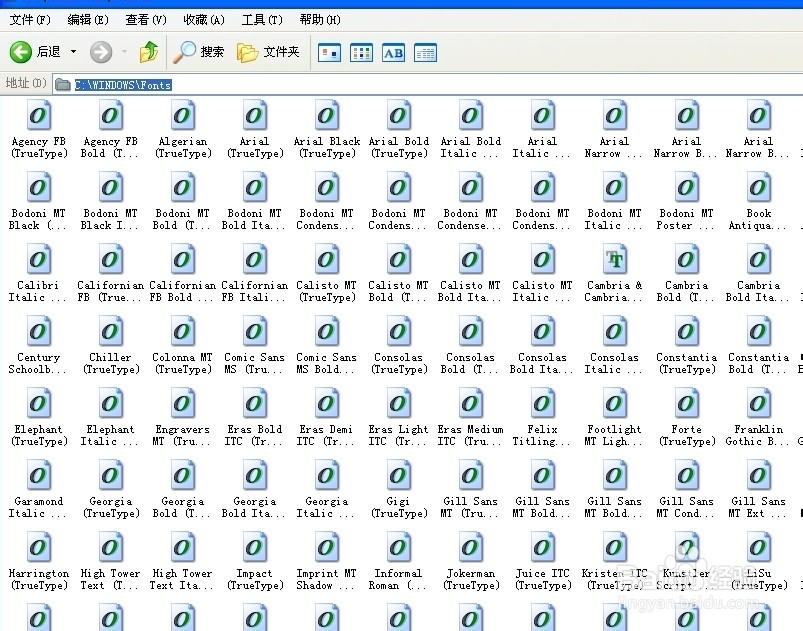Select the Harrington (TrueType) font
Viewport: 803px width, 631px height.
39,562
